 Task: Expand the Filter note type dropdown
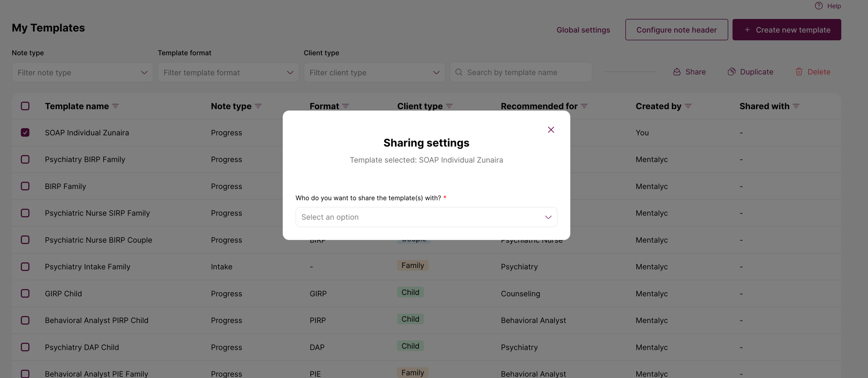pos(82,72)
